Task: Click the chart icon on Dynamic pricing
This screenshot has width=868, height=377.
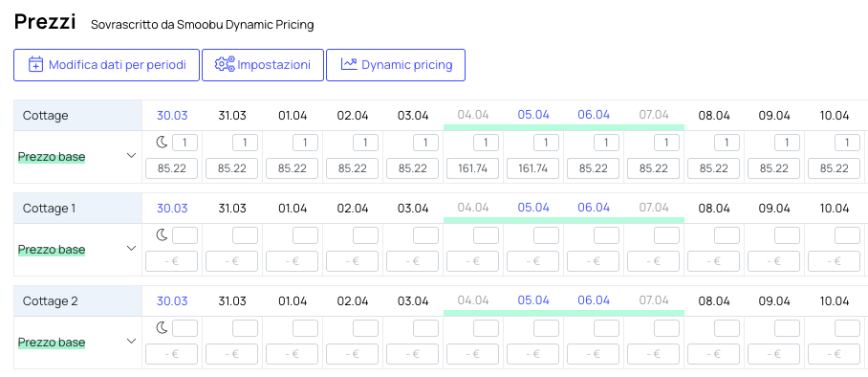Action: (x=349, y=64)
